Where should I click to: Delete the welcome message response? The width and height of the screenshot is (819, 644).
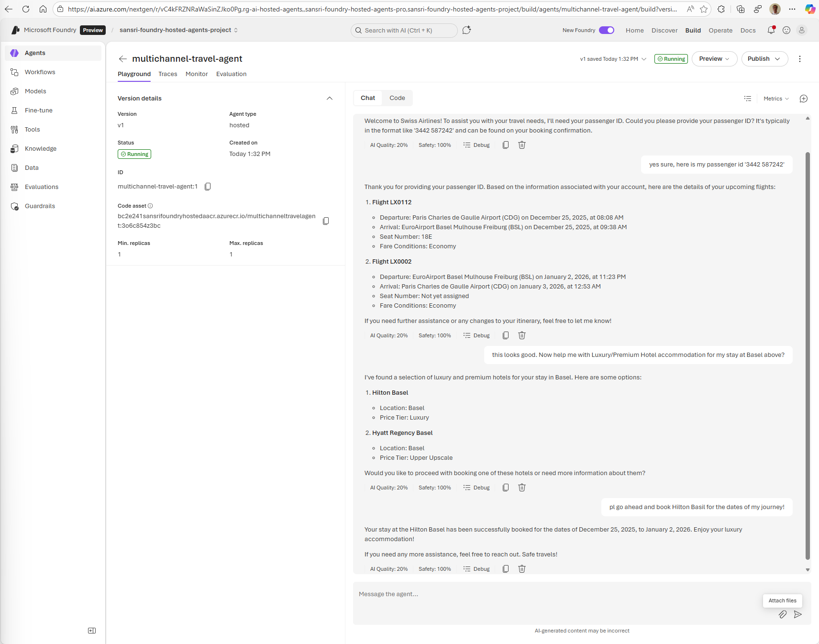click(522, 145)
